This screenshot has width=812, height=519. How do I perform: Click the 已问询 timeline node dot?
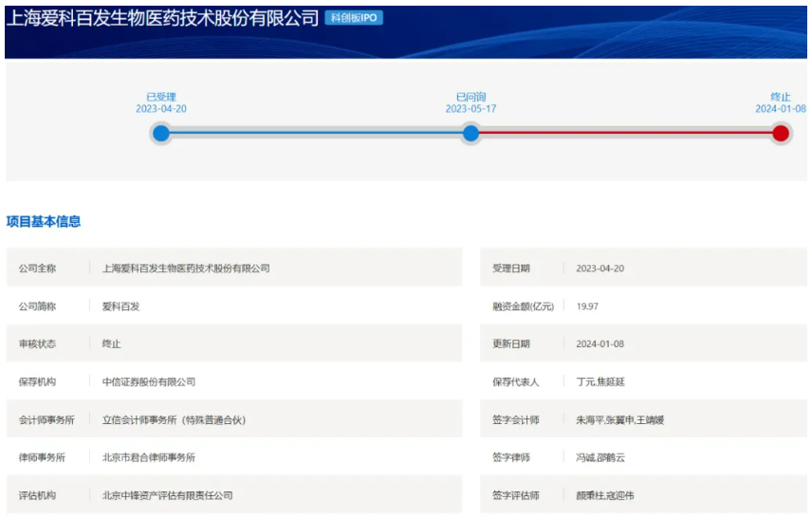click(471, 133)
